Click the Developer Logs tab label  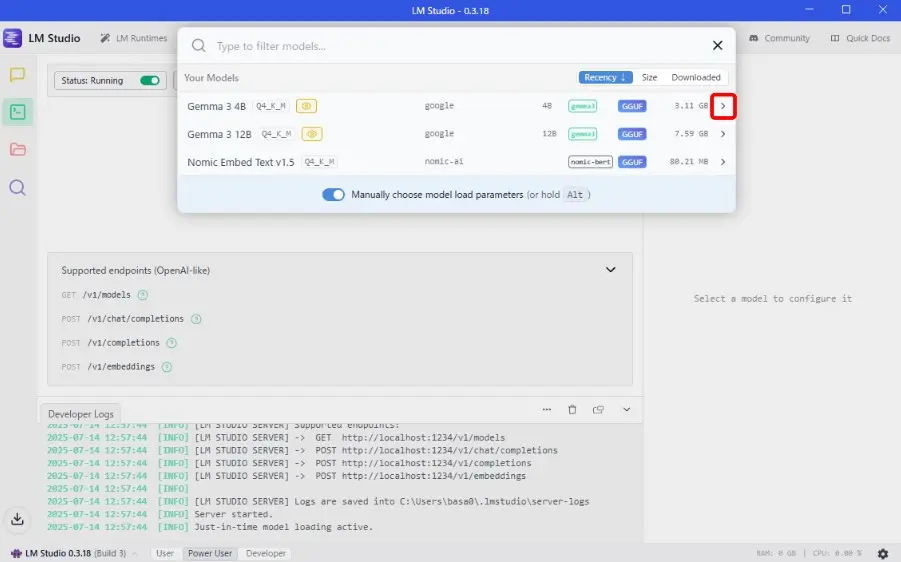tap(80, 414)
